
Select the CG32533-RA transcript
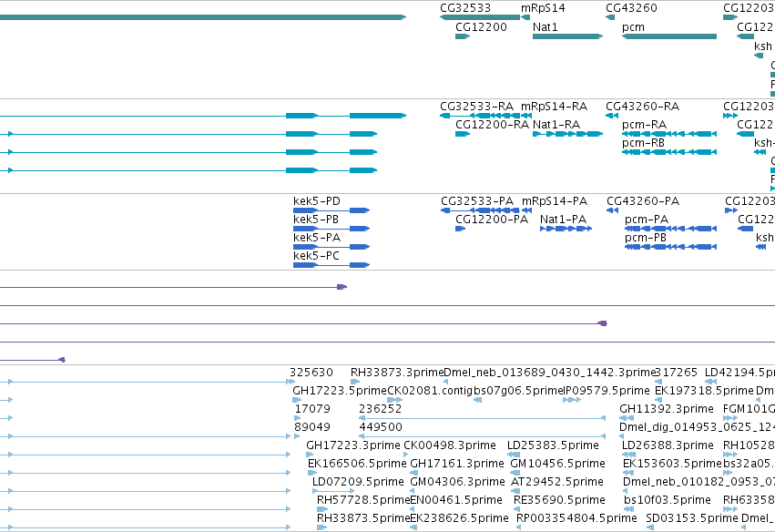pyautogui.click(x=479, y=116)
